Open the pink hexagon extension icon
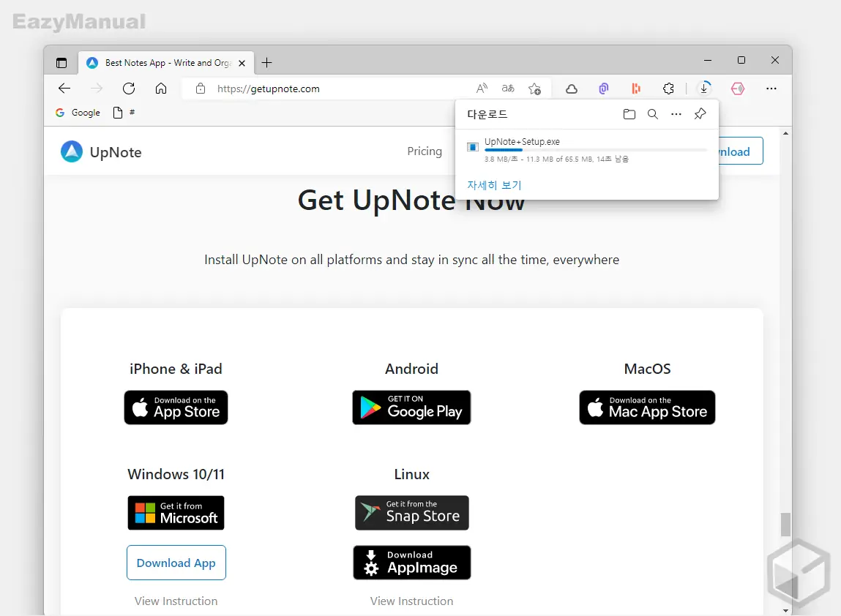 click(x=738, y=89)
